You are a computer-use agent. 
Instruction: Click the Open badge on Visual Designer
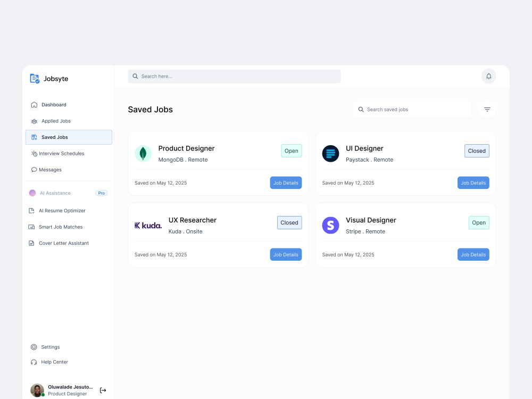click(479, 222)
